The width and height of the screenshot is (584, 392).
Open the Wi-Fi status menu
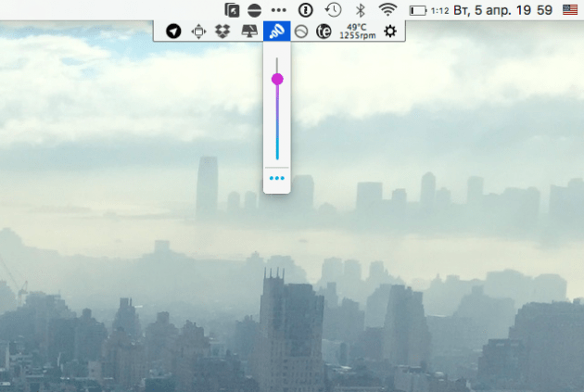pyautogui.click(x=387, y=9)
